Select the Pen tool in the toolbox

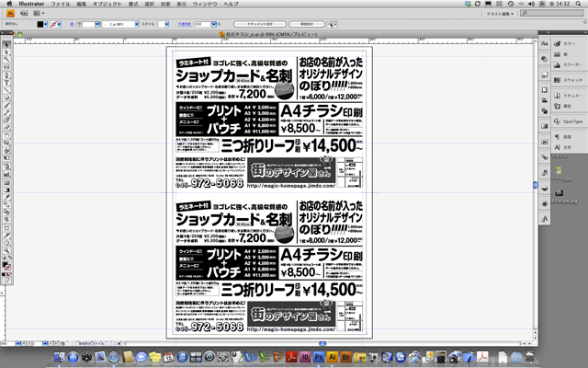pos(6,69)
